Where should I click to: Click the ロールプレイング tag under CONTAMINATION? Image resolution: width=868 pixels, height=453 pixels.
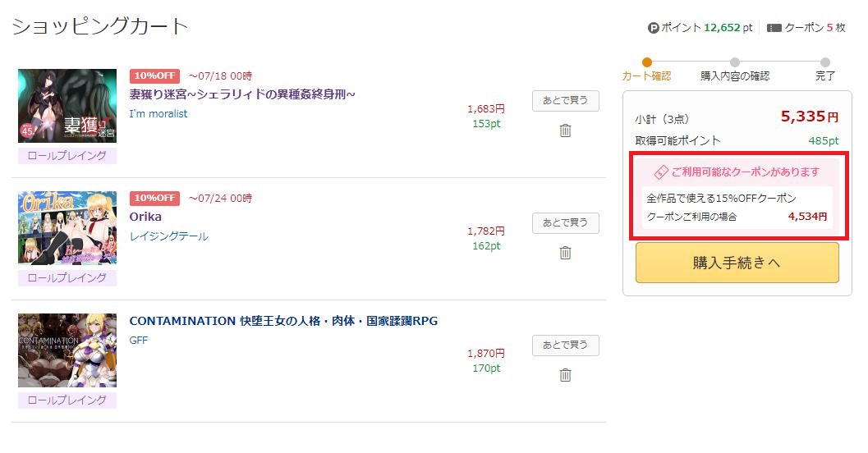(67, 400)
